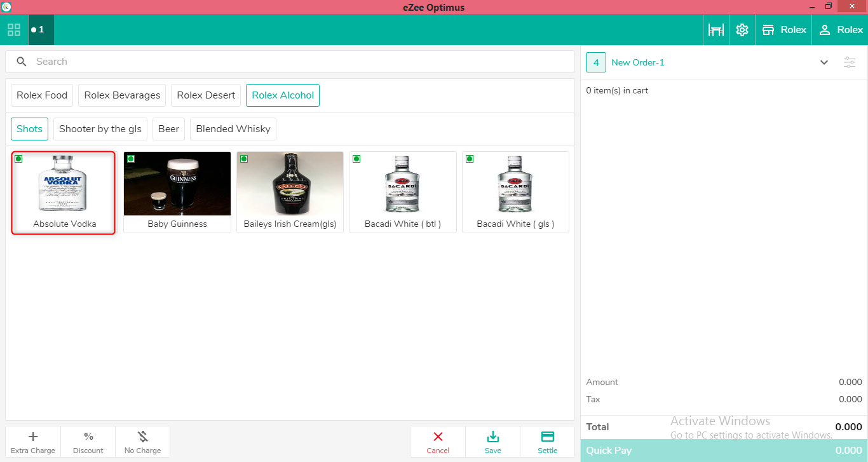Click the Quick Pay button
This screenshot has height=462, width=868.
point(724,451)
